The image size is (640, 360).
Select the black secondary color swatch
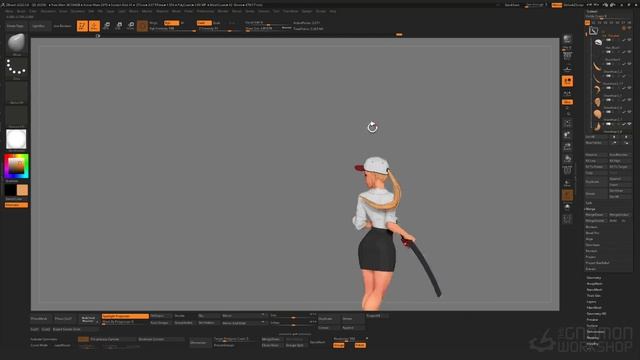[11, 190]
